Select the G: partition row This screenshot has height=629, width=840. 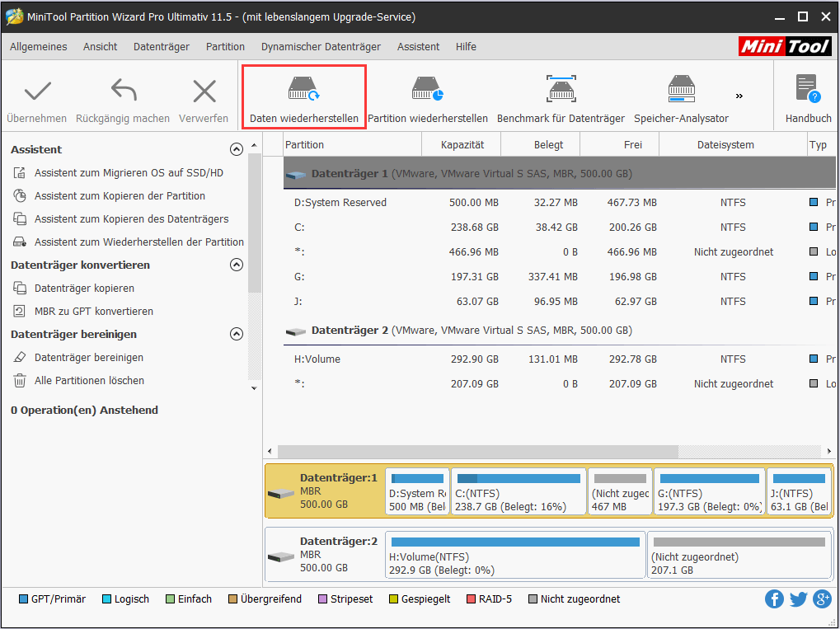[559, 276]
